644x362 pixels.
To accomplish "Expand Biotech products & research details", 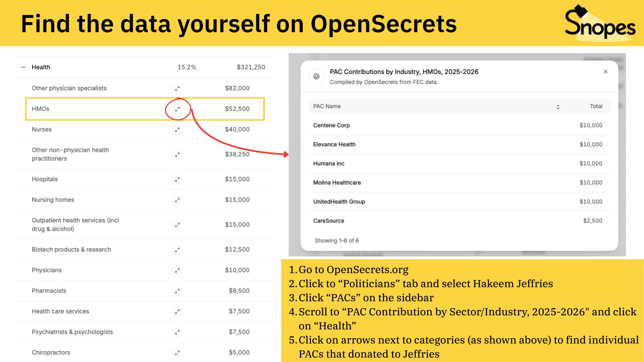I will coord(177,250).
